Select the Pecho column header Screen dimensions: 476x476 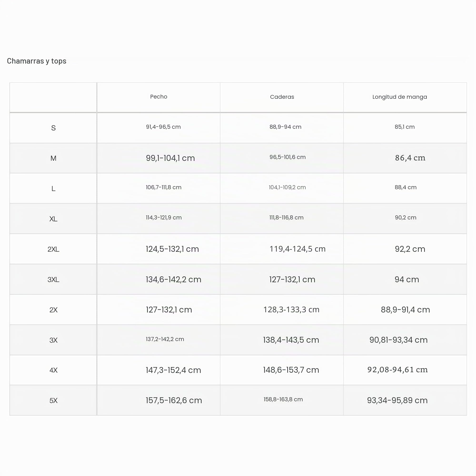click(159, 97)
